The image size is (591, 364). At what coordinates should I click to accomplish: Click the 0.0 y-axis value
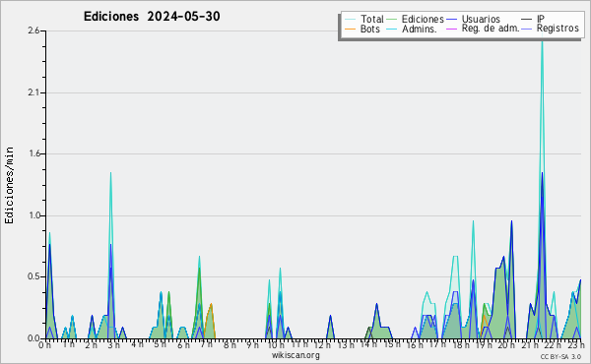click(x=33, y=338)
